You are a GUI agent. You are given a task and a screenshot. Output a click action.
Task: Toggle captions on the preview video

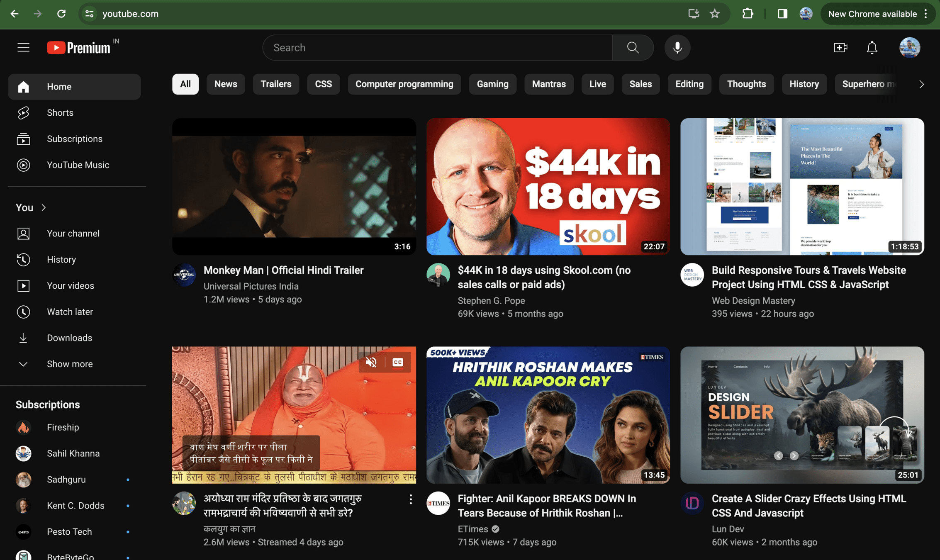tap(397, 362)
